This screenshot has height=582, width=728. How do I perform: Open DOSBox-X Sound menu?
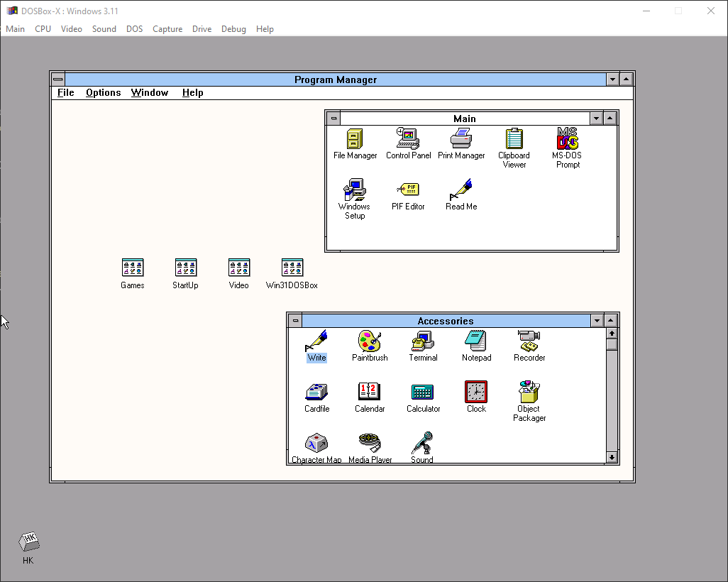104,29
